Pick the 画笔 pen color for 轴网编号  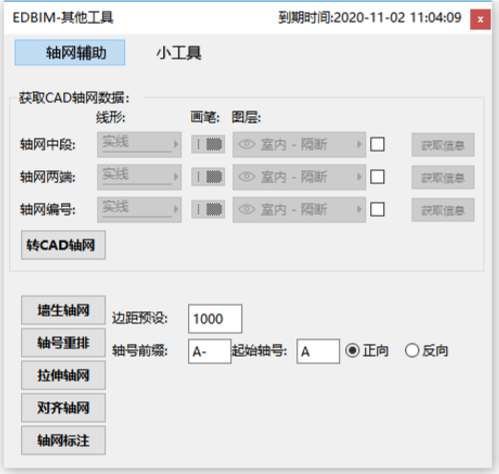[208, 210]
